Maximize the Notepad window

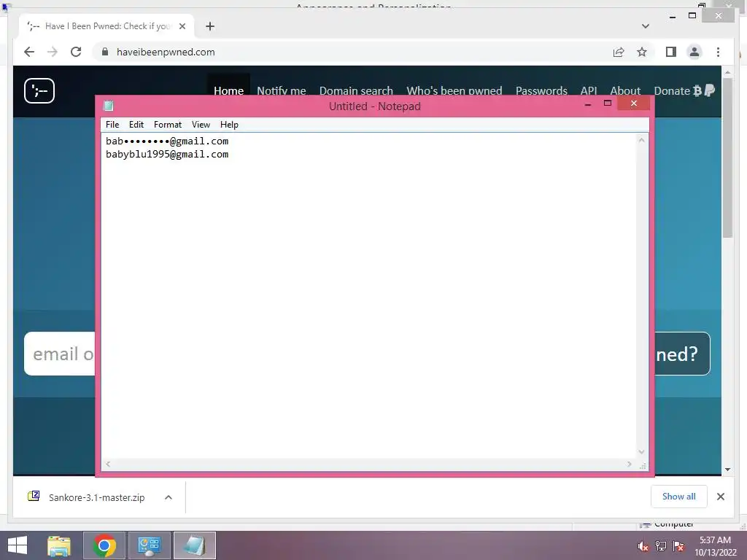tap(608, 104)
